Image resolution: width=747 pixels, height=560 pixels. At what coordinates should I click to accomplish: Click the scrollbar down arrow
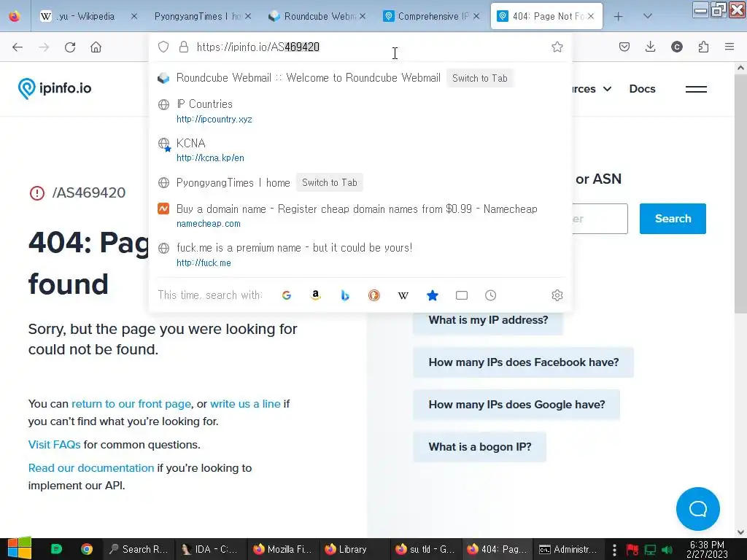pyautogui.click(x=740, y=532)
